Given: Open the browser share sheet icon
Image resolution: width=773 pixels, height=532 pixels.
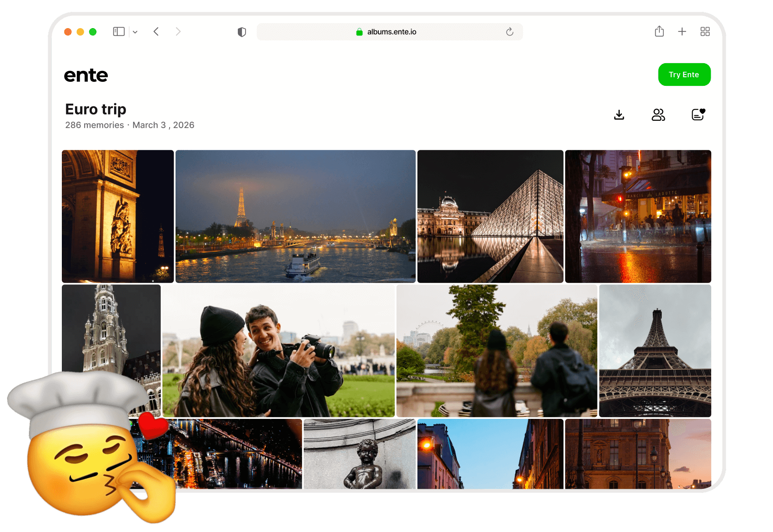Looking at the screenshot, I should tap(659, 31).
